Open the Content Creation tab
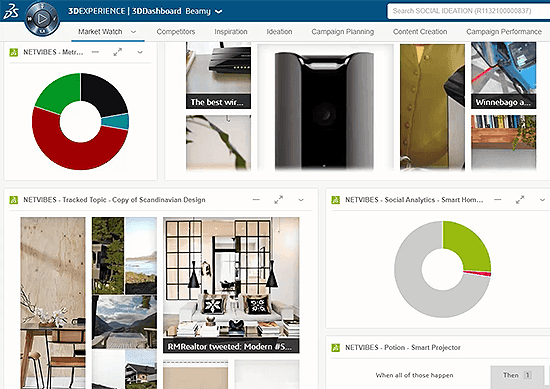The height and width of the screenshot is (389, 550). 420,32
